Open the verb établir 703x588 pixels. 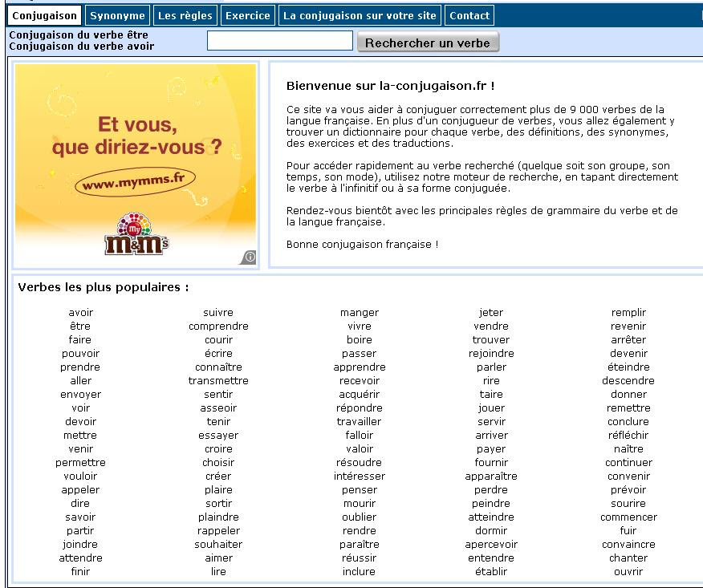[491, 571]
